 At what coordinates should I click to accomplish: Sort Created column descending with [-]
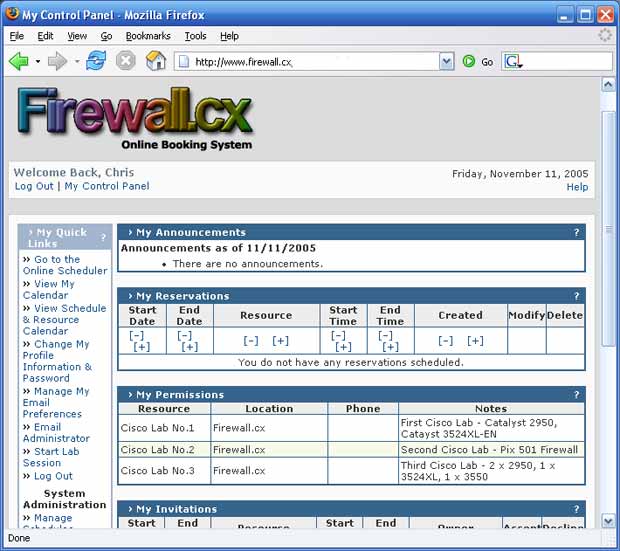pyautogui.click(x=446, y=341)
